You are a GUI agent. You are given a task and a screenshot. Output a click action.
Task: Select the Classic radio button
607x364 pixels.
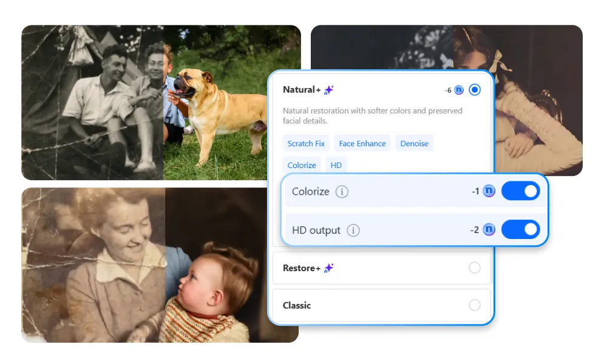(475, 305)
